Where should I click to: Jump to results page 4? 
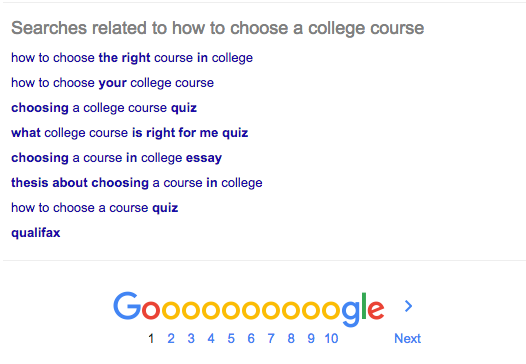pyautogui.click(x=211, y=339)
